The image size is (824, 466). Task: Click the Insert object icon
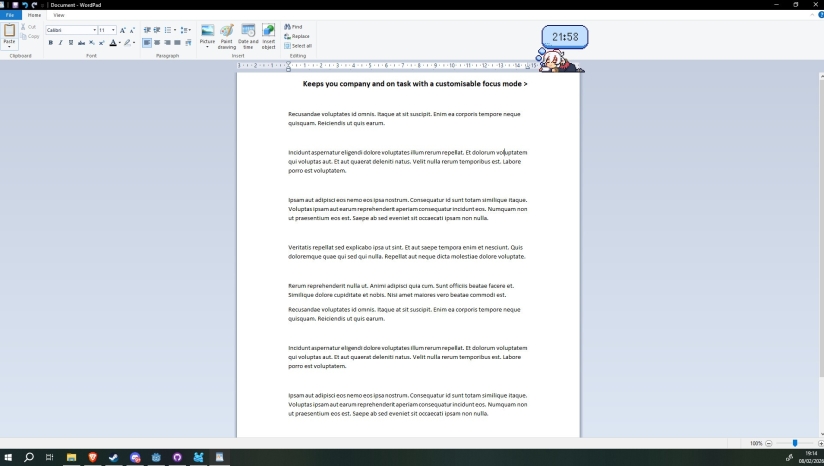pos(268,32)
